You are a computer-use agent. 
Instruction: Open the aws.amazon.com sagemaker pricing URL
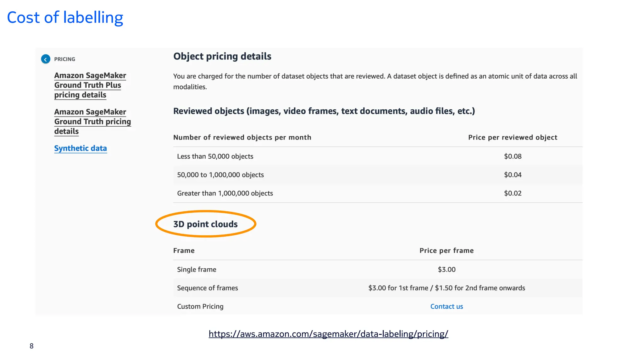point(328,334)
